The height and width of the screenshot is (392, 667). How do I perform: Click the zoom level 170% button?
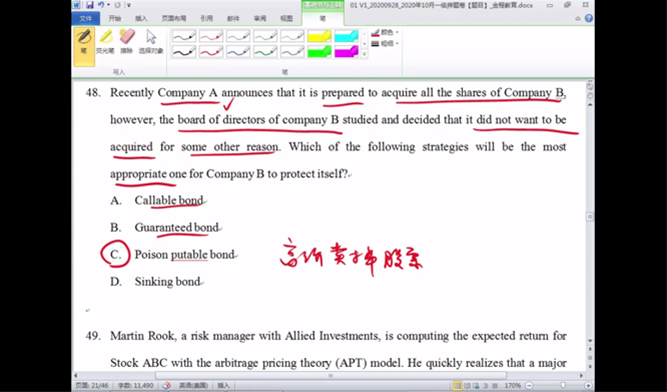click(x=513, y=386)
